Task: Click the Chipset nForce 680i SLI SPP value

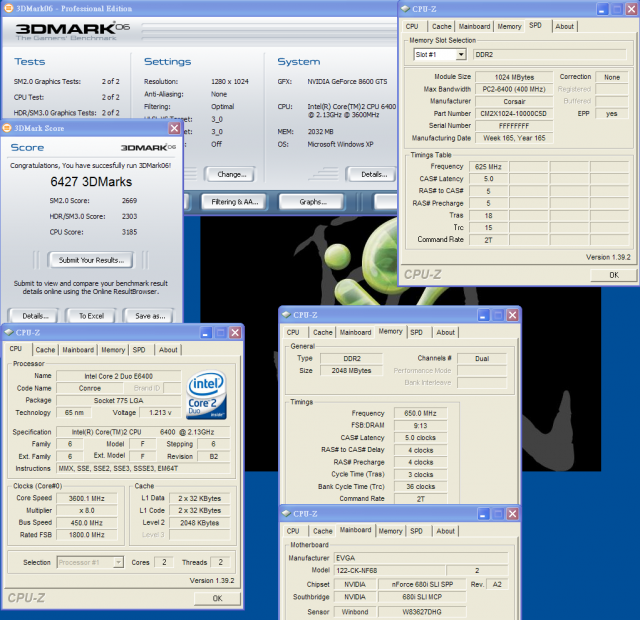Action: point(422,584)
